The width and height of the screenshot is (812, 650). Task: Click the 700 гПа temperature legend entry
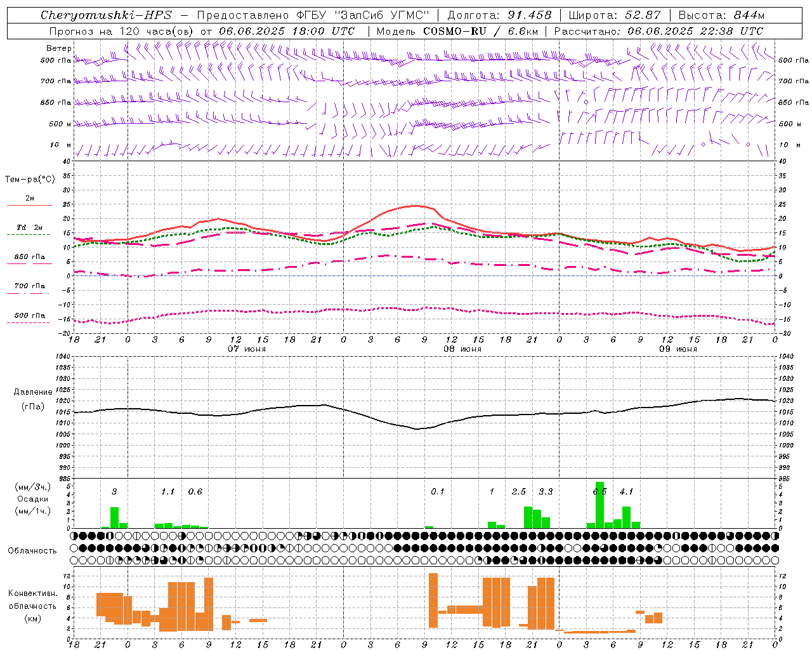29,286
